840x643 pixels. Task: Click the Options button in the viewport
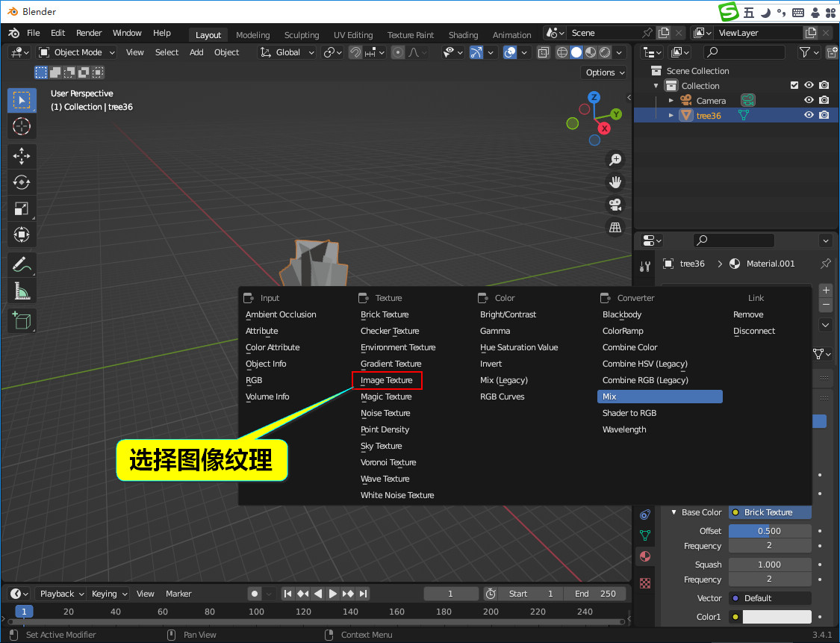(605, 72)
